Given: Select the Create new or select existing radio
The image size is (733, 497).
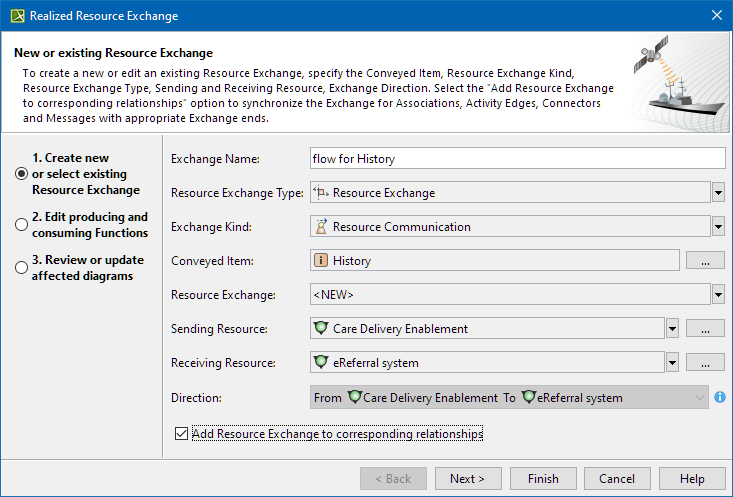Looking at the screenshot, I should 21,174.
